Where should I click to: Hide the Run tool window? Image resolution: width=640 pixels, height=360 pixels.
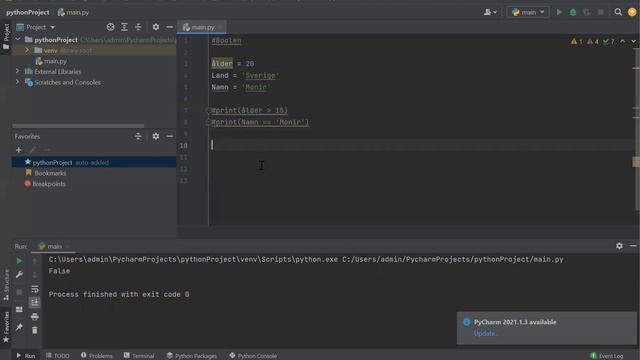pos(633,246)
